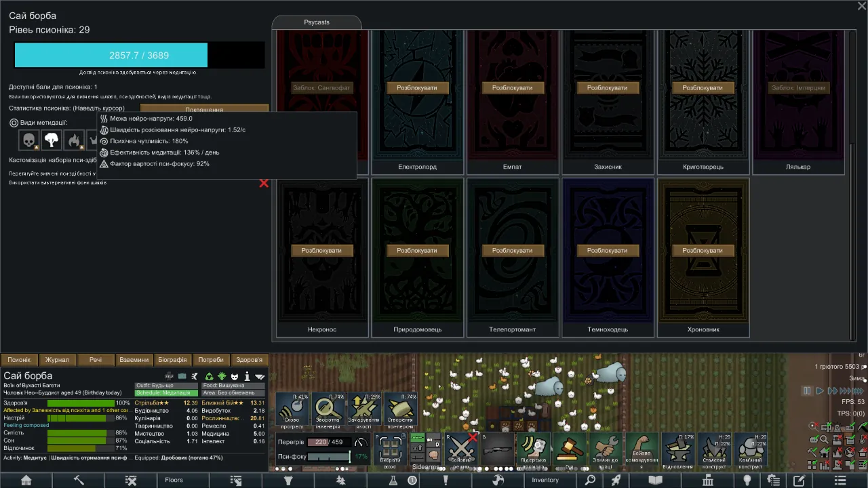Viewport: 868px width, 488px height.
Task: Click the Пси-фокус level bar
Action: (x=329, y=457)
